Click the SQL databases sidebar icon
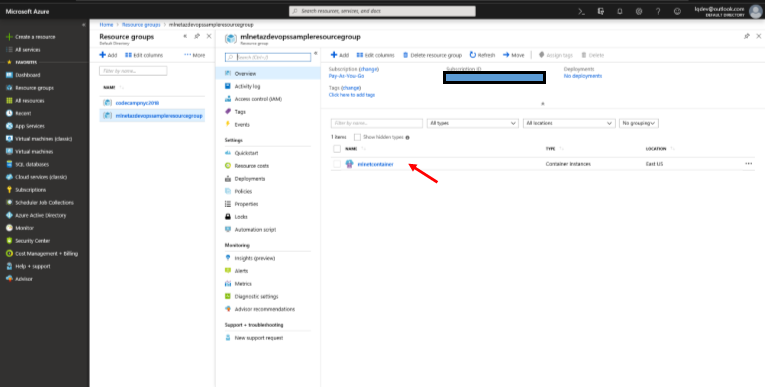 [9, 164]
